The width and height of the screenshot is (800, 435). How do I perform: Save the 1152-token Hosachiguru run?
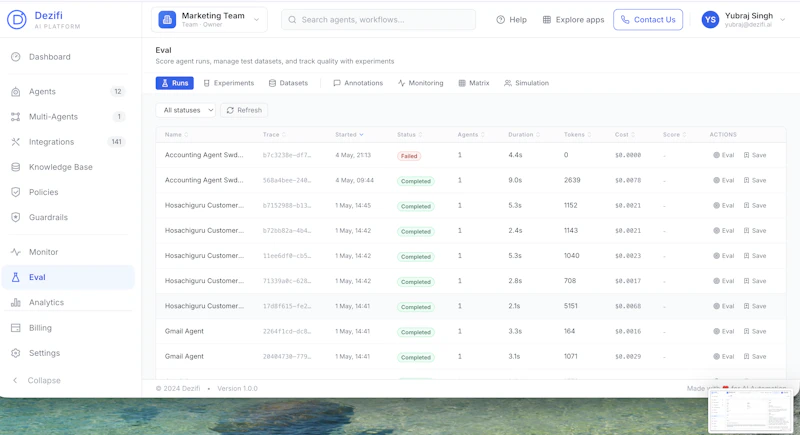click(x=755, y=206)
